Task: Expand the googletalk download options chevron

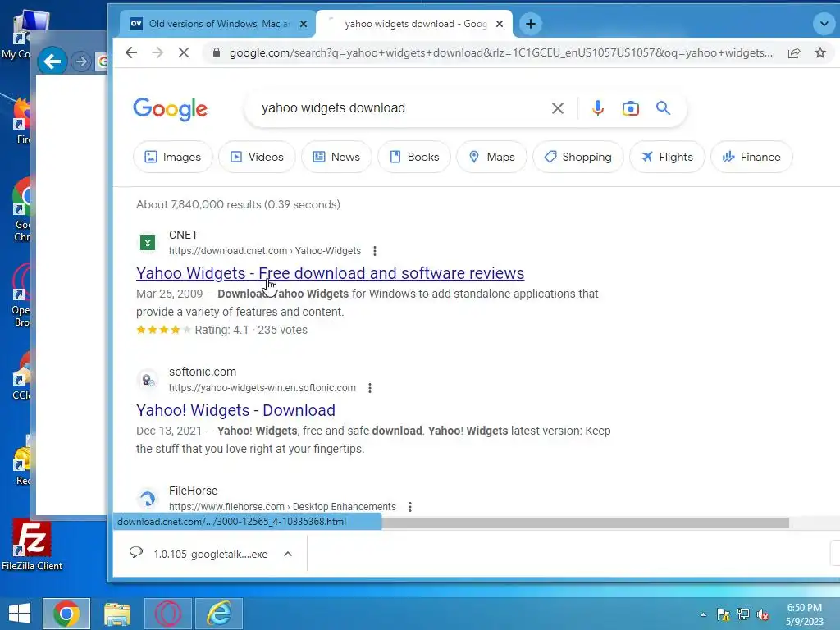Action: tap(288, 554)
